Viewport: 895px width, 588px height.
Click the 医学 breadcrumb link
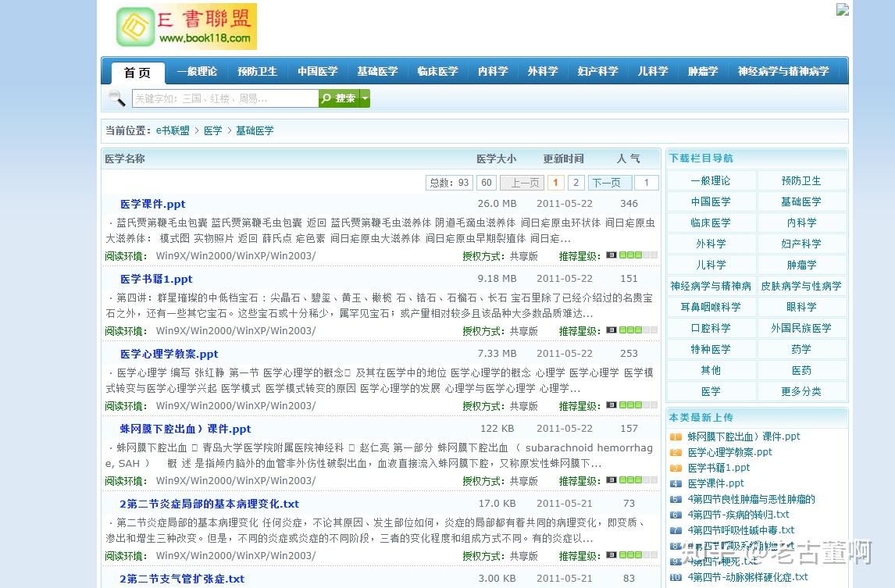[x=213, y=130]
